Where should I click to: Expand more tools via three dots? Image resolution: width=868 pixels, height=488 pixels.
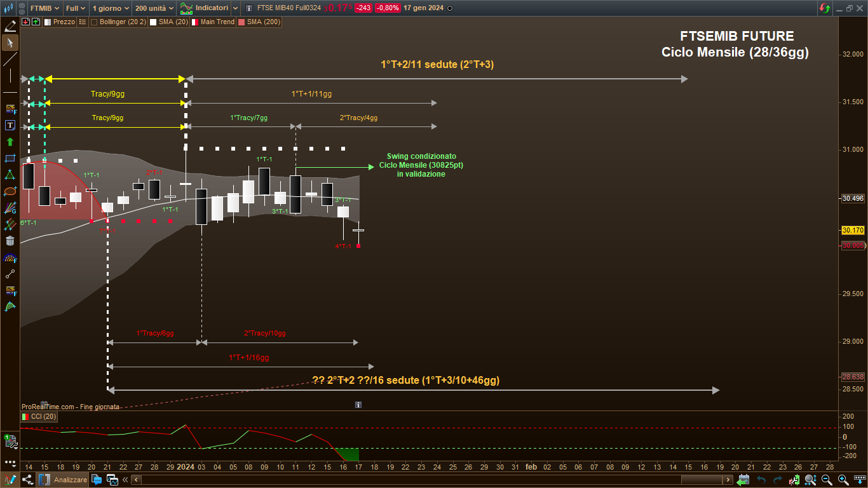coord(10,462)
